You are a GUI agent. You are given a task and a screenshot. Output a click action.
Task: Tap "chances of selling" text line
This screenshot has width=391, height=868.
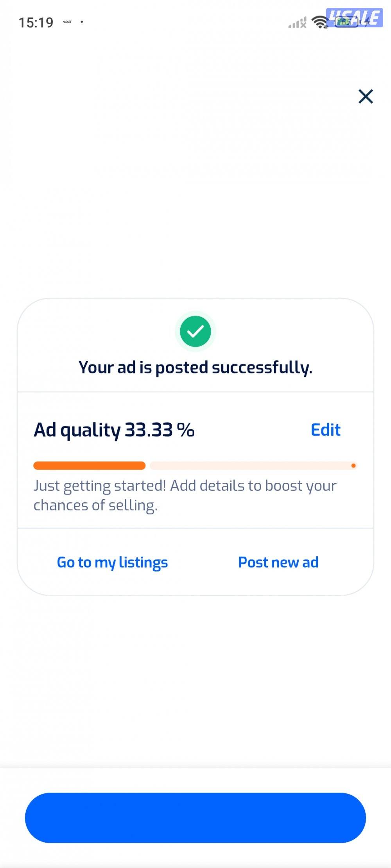pos(95,505)
